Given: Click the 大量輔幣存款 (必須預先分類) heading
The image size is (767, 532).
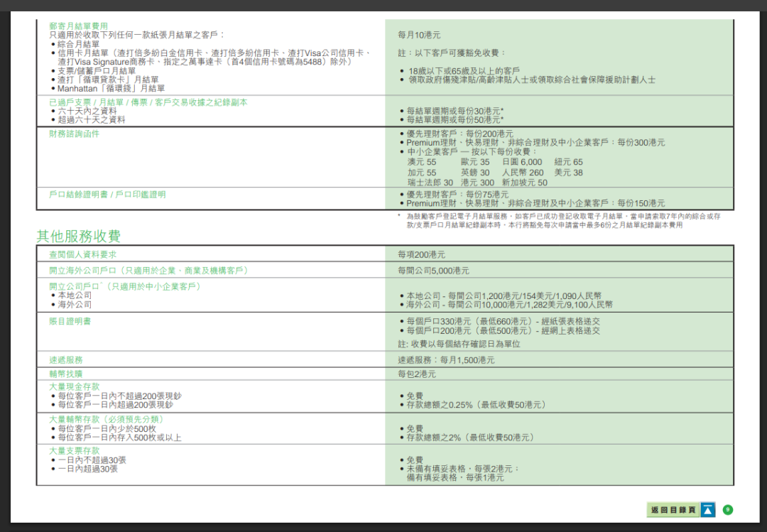Looking at the screenshot, I should coord(108,420).
